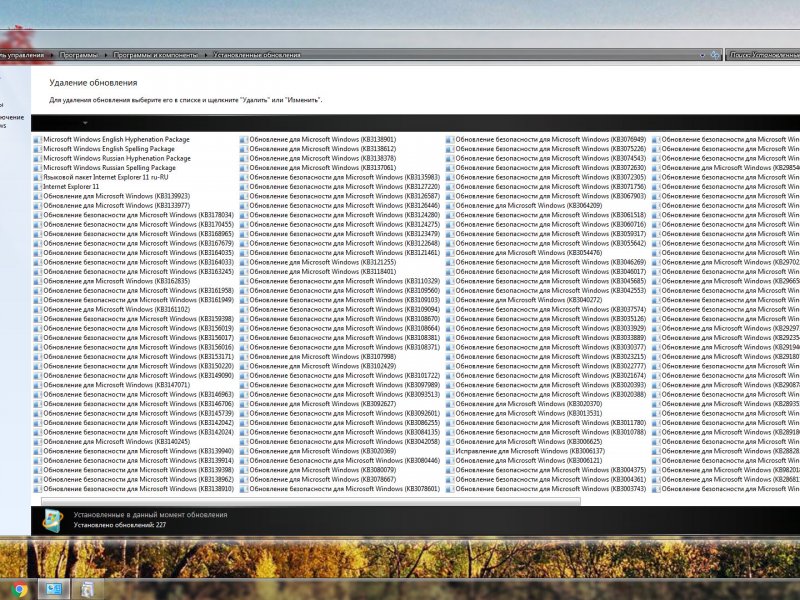Expand the arrow after Программы и компоненты breadcrumb
The height and width of the screenshot is (600, 800).
click(x=206, y=55)
